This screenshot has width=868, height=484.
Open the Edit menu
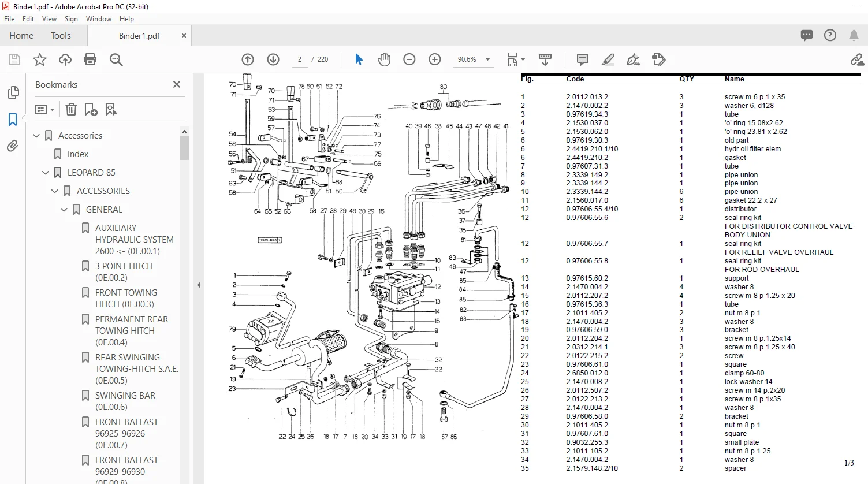pyautogui.click(x=28, y=19)
